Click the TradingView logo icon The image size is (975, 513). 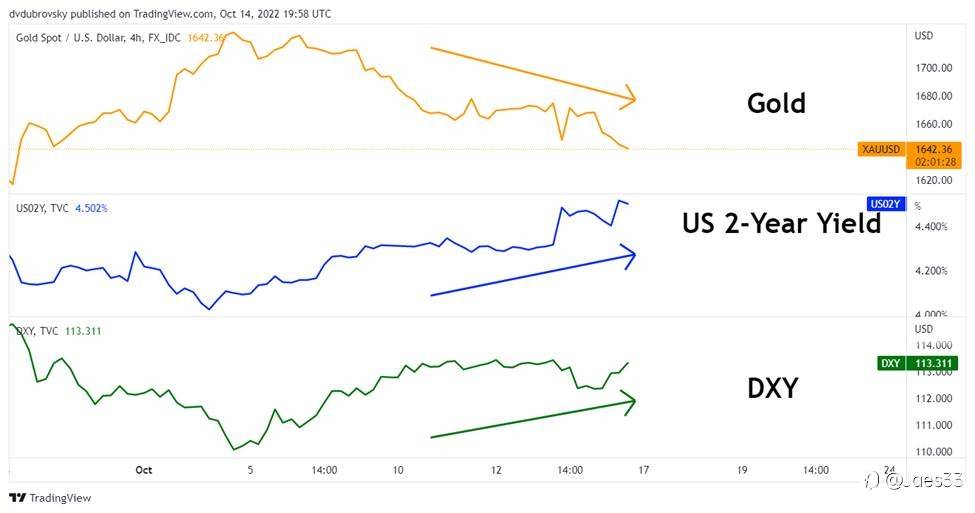[18, 497]
